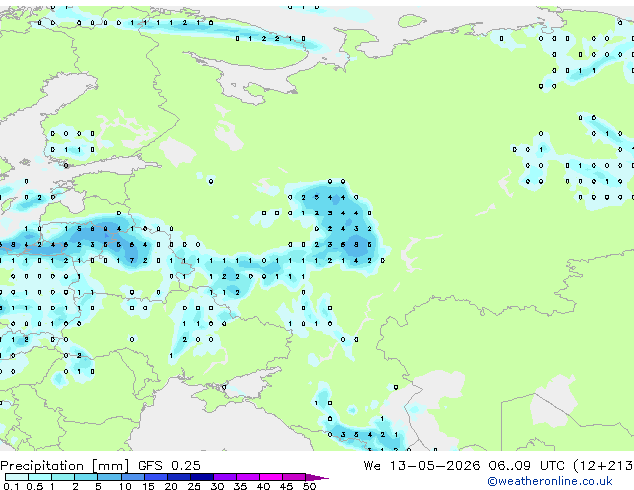Image resolution: width=634 pixels, height=490 pixels.
Task: Click the legend label '35'
Action: tap(240, 486)
